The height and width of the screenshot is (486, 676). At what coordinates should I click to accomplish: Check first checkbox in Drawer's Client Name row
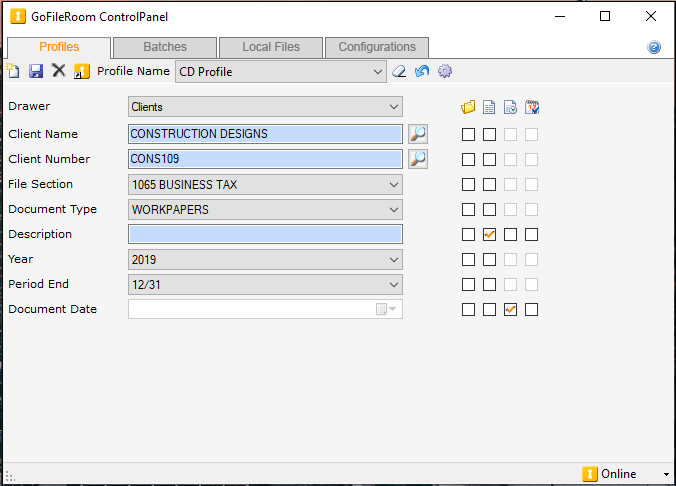click(468, 134)
